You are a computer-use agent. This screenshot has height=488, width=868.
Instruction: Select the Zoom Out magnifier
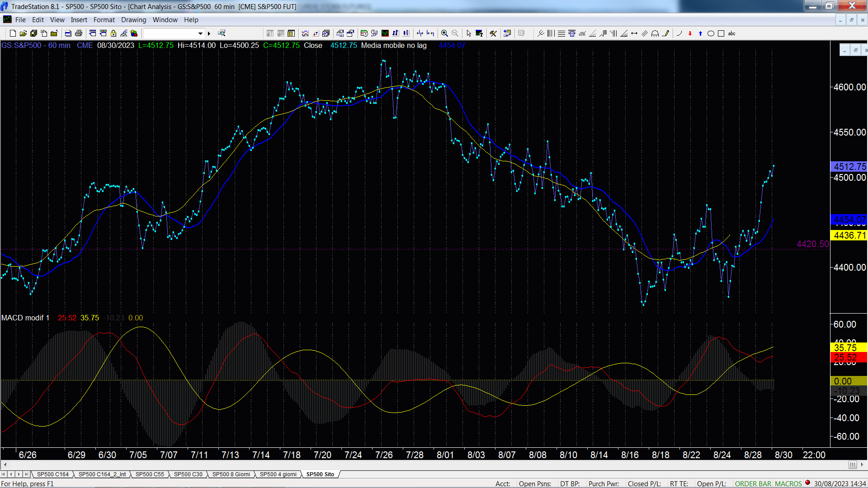tap(455, 33)
